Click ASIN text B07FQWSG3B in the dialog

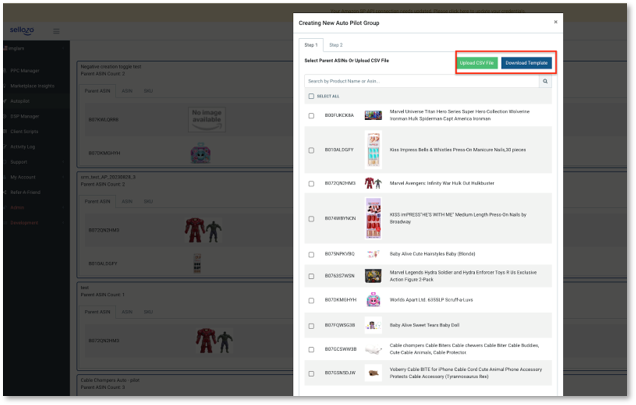pos(340,325)
